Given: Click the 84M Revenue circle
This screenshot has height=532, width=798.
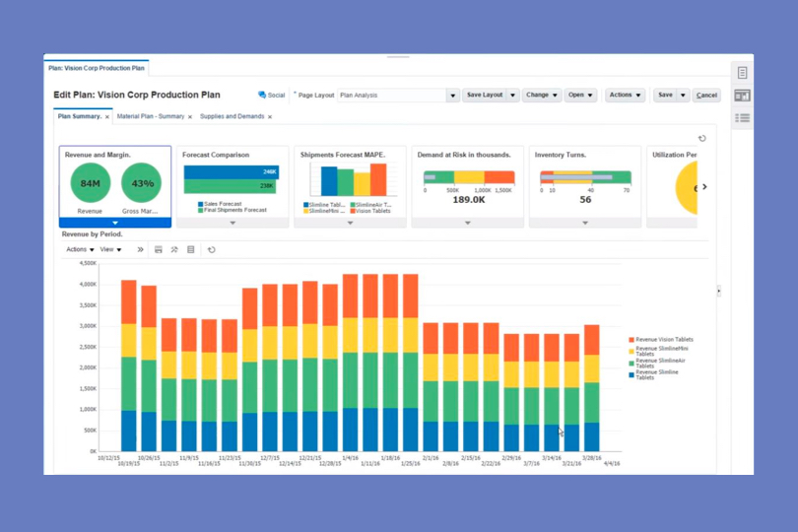Looking at the screenshot, I should coord(90,183).
